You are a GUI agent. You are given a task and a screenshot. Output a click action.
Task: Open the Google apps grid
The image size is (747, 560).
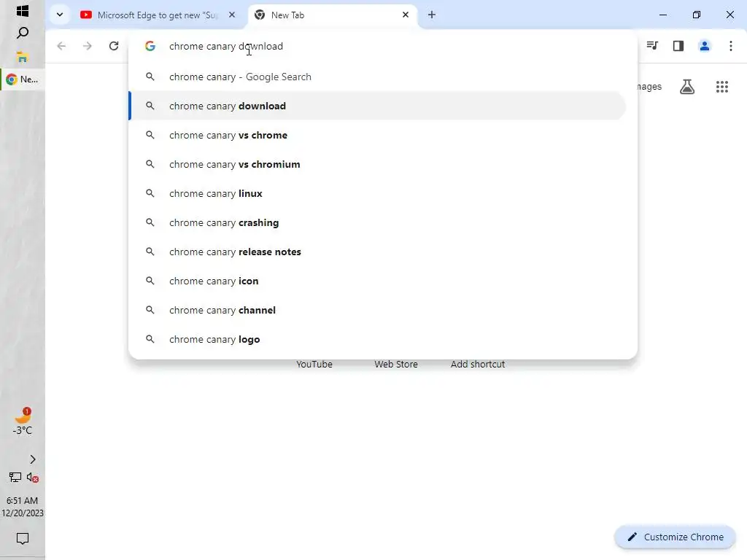point(722,87)
